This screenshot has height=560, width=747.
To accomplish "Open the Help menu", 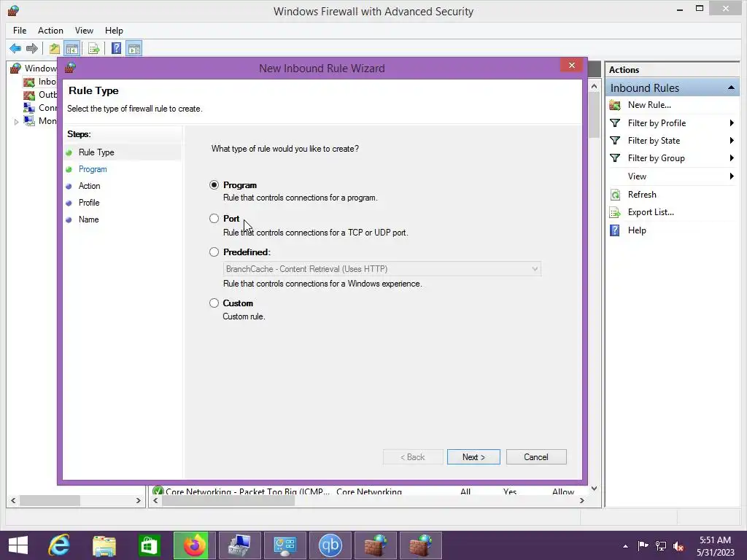I will point(114,31).
